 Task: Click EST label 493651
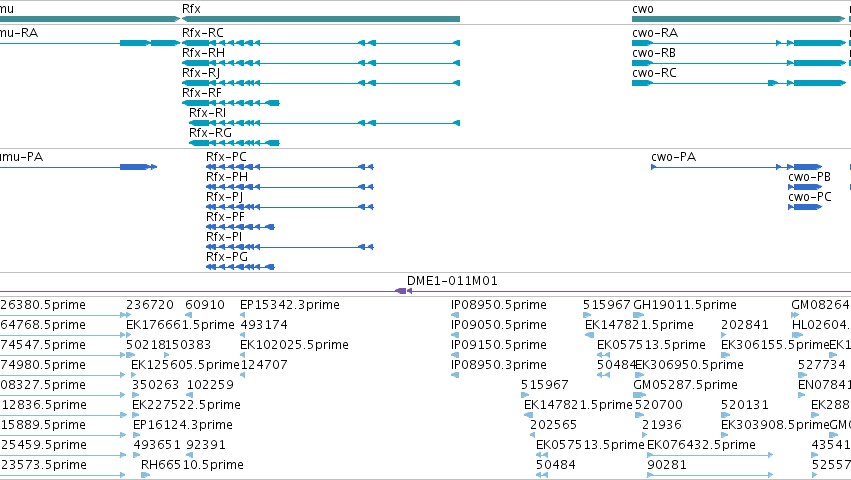click(157, 445)
